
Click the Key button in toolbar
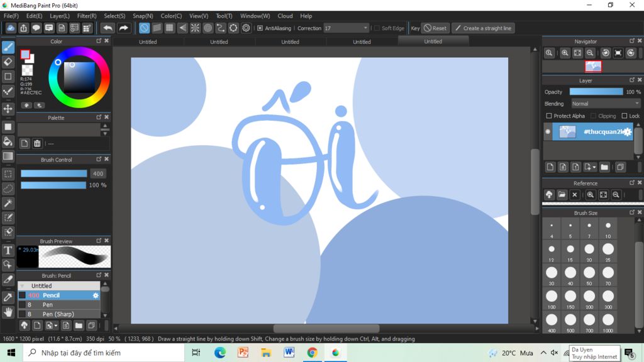[415, 28]
